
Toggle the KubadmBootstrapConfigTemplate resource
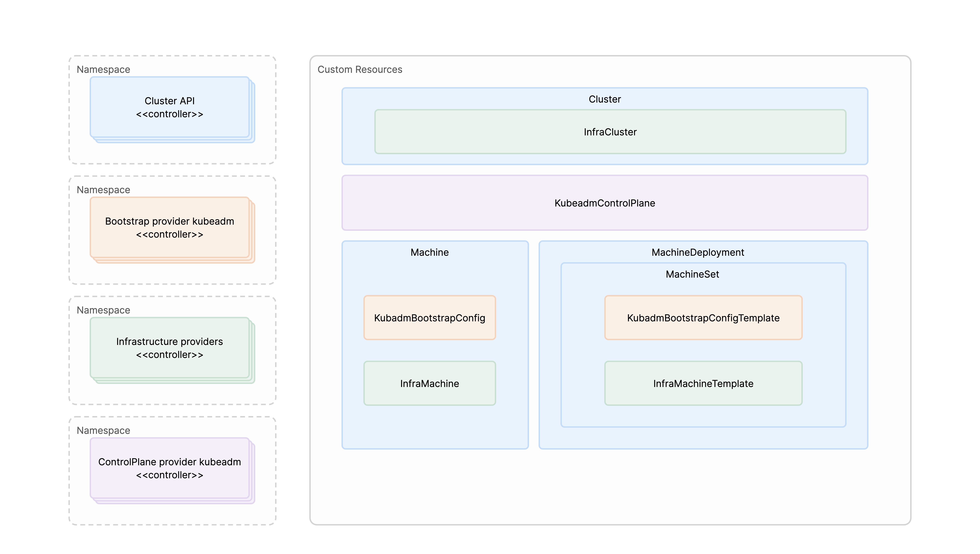click(x=703, y=318)
